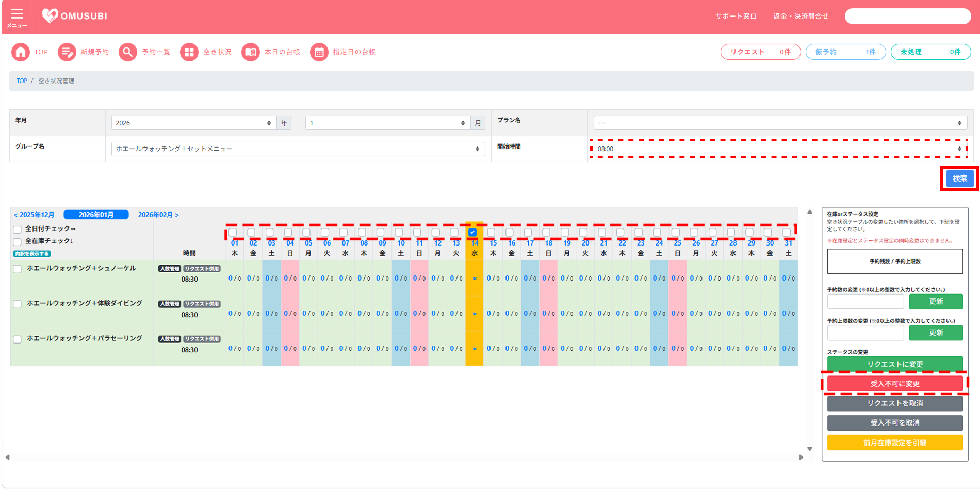Image resolution: width=980 pixels, height=490 pixels.
Task: Click 受入不可に変更 button
Action: pos(895,384)
